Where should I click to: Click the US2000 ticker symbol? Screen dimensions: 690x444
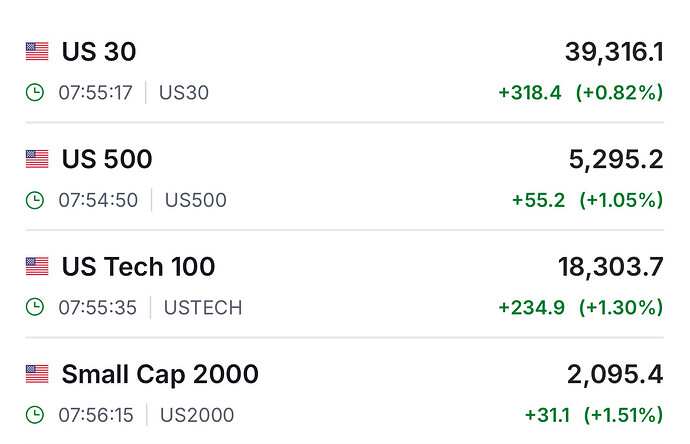coord(197,415)
